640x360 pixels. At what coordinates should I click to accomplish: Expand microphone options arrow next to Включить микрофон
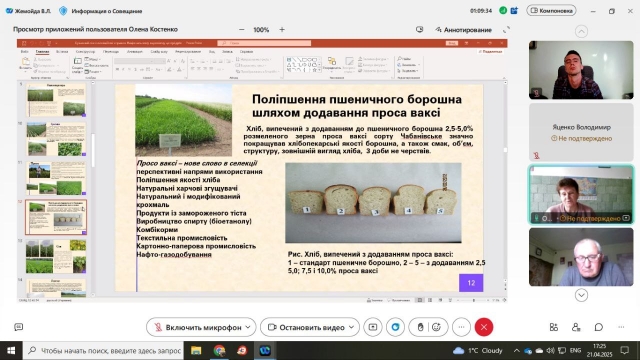248,327
